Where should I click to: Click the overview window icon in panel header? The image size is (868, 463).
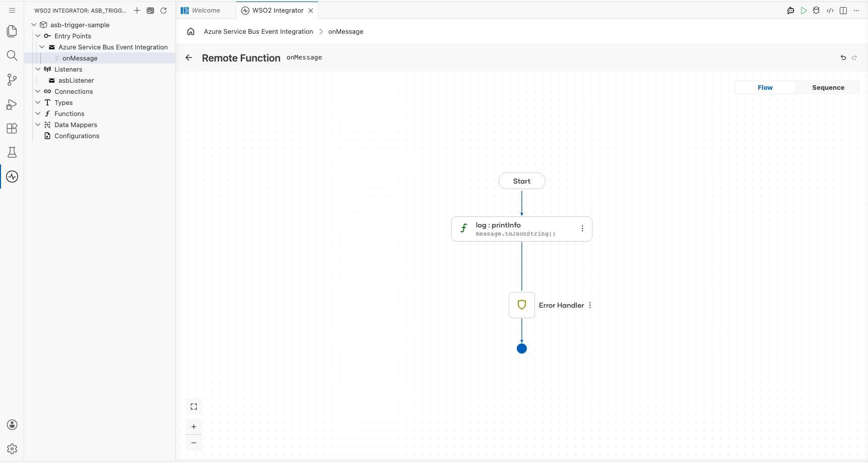tap(150, 10)
